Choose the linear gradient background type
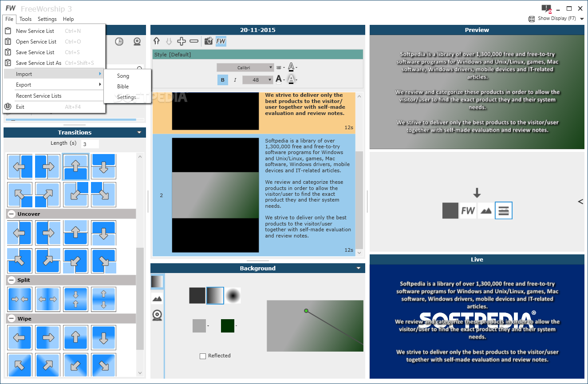Image resolution: width=588 pixels, height=384 pixels. [x=215, y=296]
